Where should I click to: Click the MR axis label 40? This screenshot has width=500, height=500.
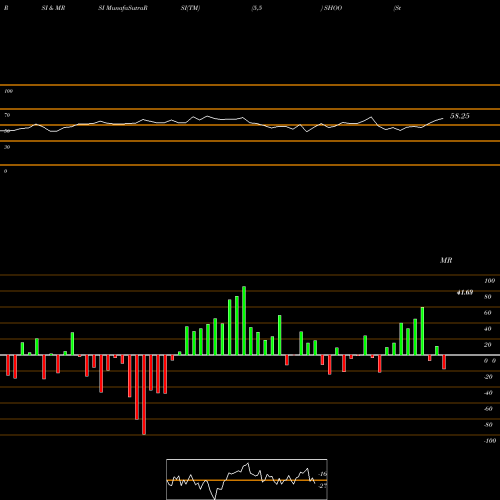pyautogui.click(x=488, y=329)
